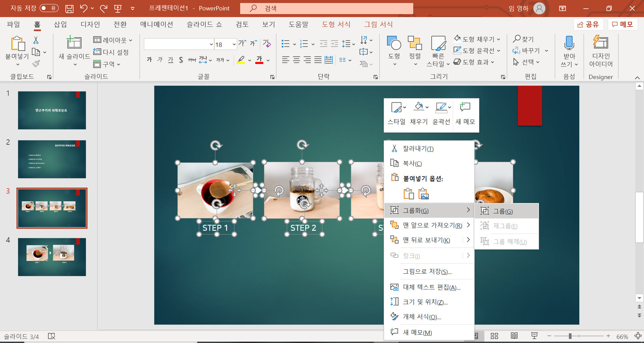Select Bring to Front (맨 앞으로 가져오기)
The width and height of the screenshot is (644, 343).
[x=429, y=225]
